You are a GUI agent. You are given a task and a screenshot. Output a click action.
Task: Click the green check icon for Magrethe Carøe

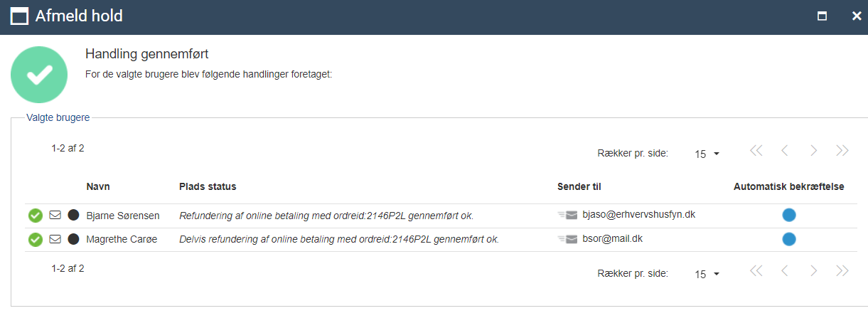tap(35, 240)
